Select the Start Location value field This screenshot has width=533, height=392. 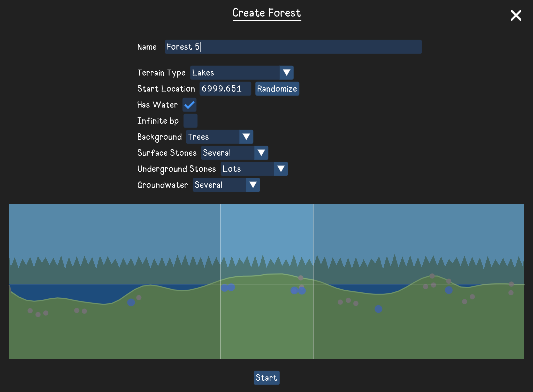tap(225, 88)
